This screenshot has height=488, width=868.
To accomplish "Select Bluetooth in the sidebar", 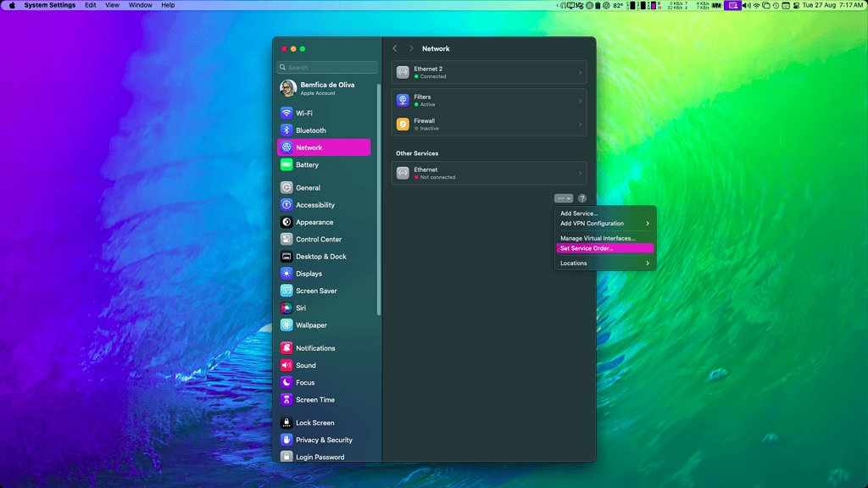I will point(310,130).
